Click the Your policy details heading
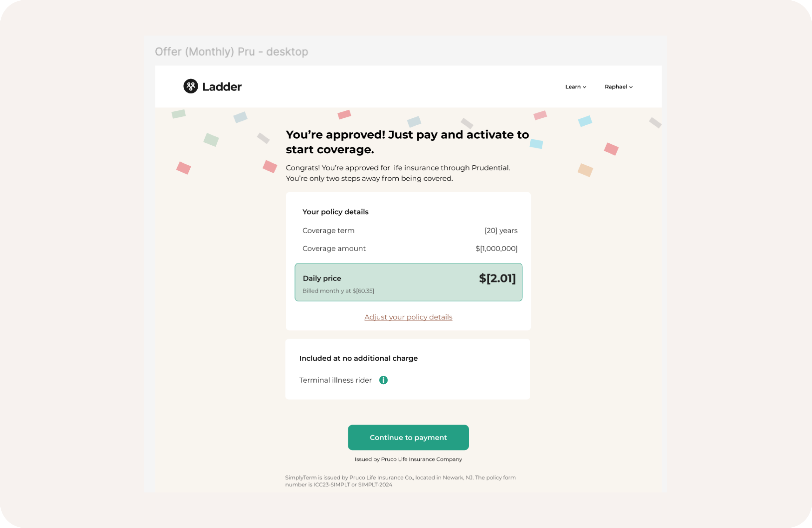 pos(335,212)
